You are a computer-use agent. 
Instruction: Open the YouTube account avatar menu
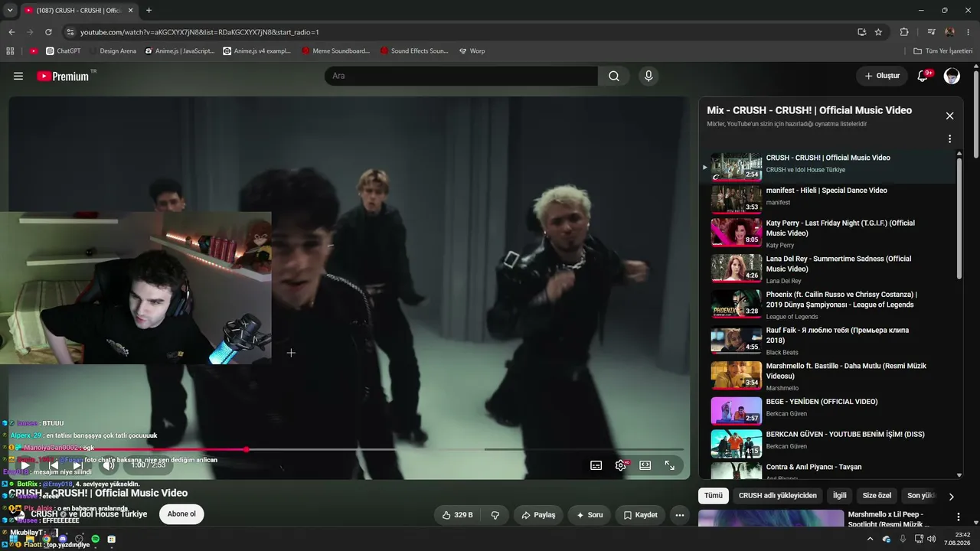pos(952,76)
